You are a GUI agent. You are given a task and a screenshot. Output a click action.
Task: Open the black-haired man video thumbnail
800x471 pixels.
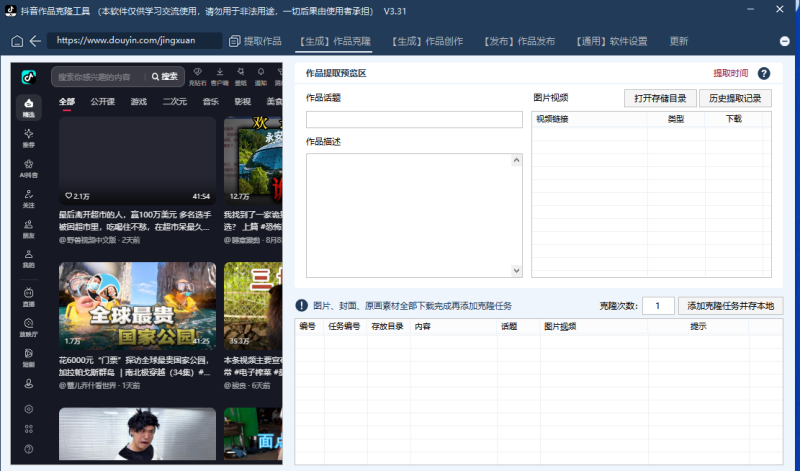tap(137, 434)
